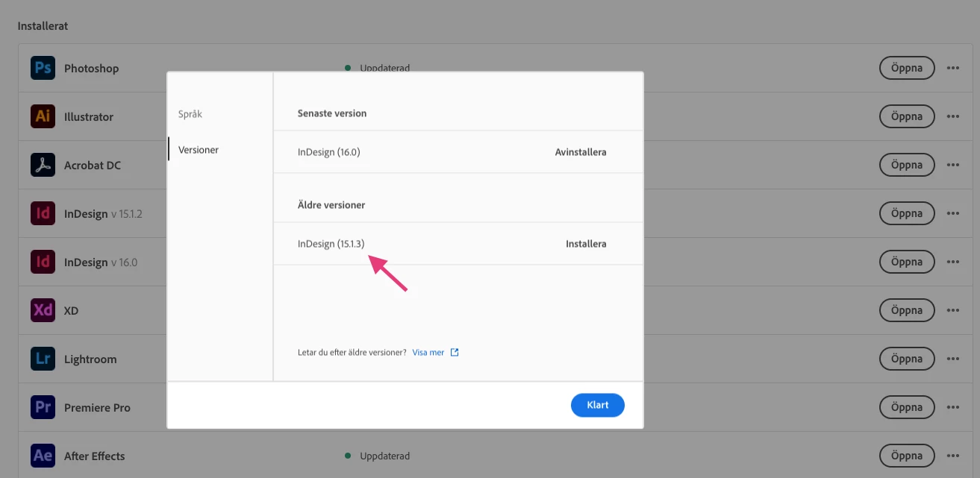Click the Installerat section heading
This screenshot has width=980, height=478.
point(43,25)
